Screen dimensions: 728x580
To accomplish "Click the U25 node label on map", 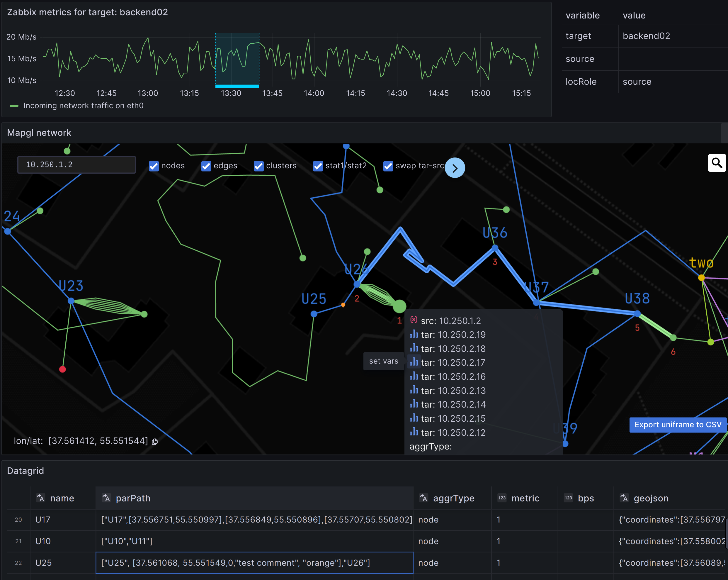I will pyautogui.click(x=314, y=299).
